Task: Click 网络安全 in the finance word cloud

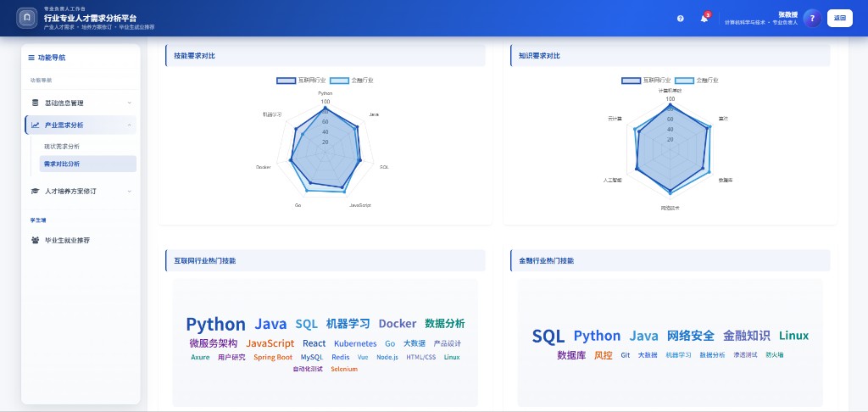Action: pyautogui.click(x=690, y=336)
